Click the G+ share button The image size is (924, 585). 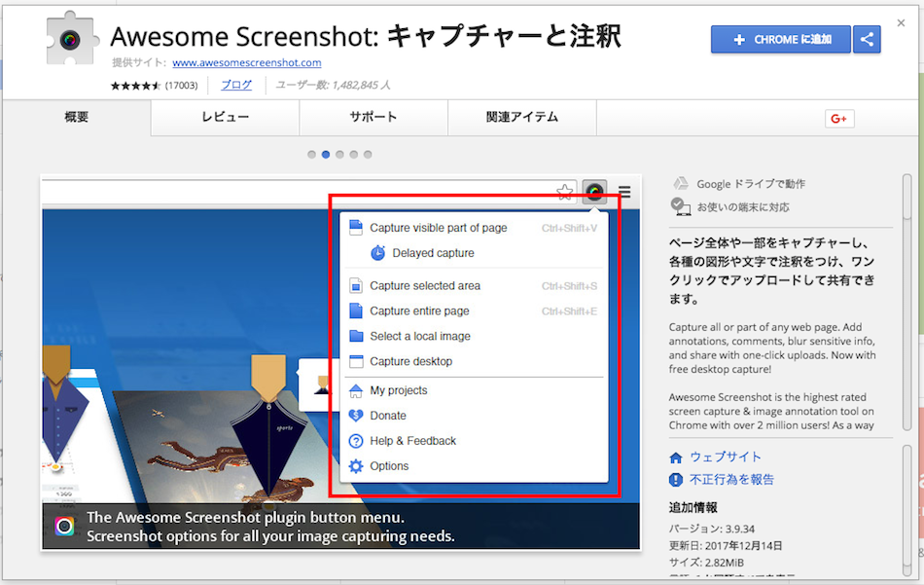click(x=839, y=119)
